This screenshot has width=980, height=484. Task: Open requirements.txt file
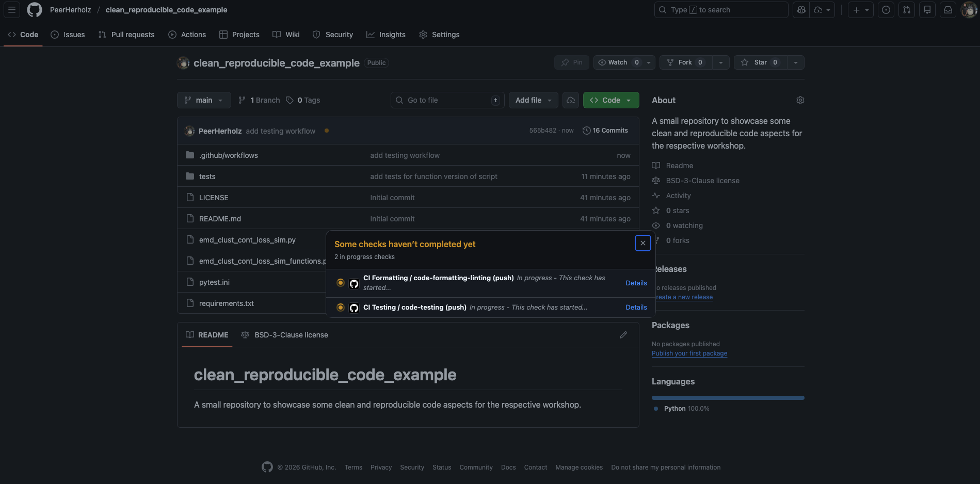coord(227,303)
